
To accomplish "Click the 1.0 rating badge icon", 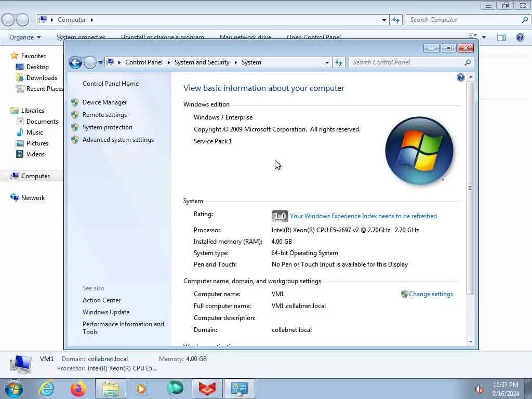I will [x=280, y=216].
